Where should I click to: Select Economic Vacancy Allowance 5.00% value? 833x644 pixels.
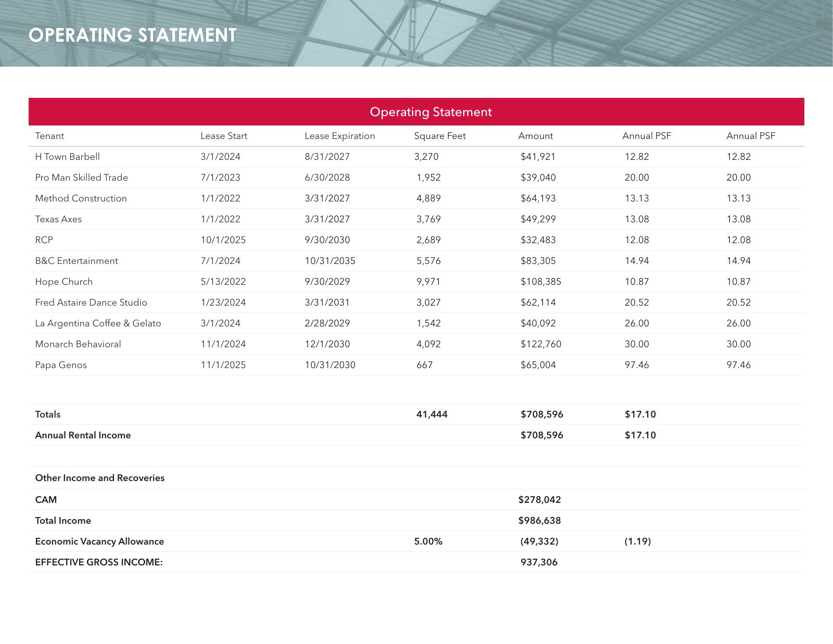[x=428, y=541]
